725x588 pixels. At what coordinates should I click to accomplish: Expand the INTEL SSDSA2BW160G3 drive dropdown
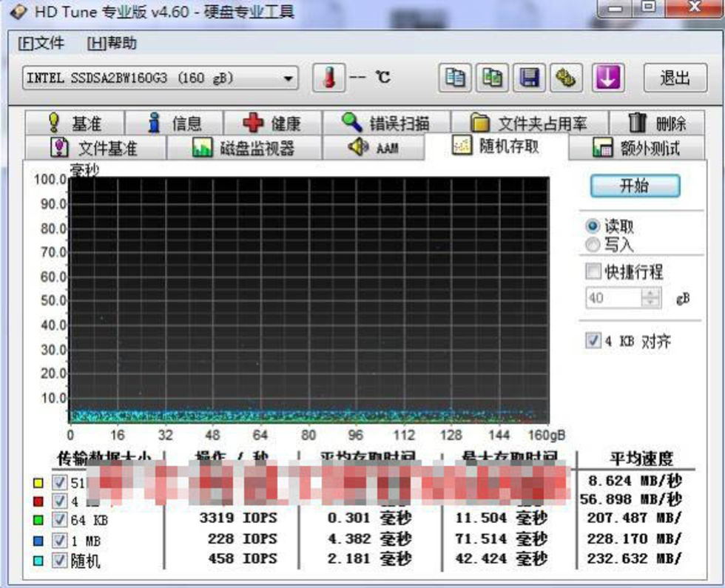click(x=288, y=78)
